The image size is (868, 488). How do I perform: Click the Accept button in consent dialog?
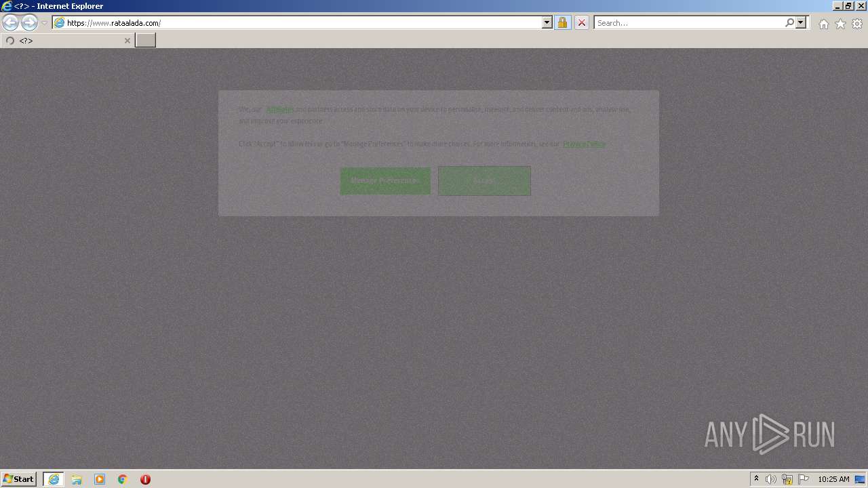(484, 181)
